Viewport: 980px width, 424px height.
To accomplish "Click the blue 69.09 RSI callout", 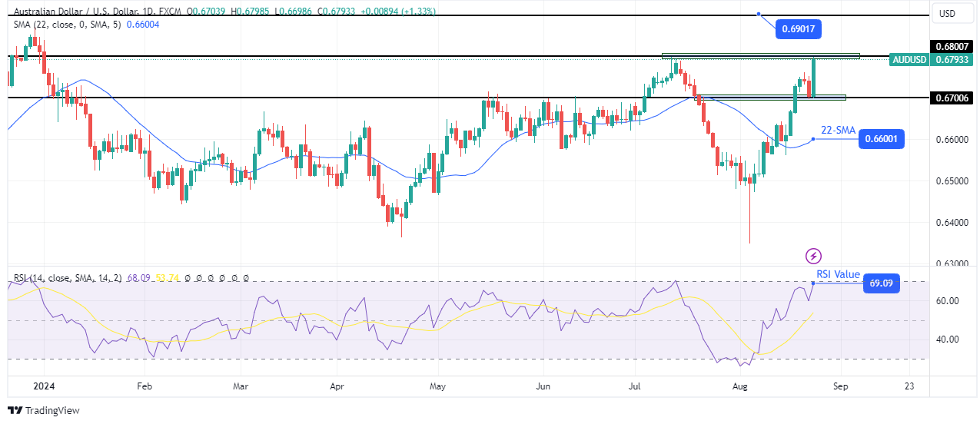I will [882, 283].
